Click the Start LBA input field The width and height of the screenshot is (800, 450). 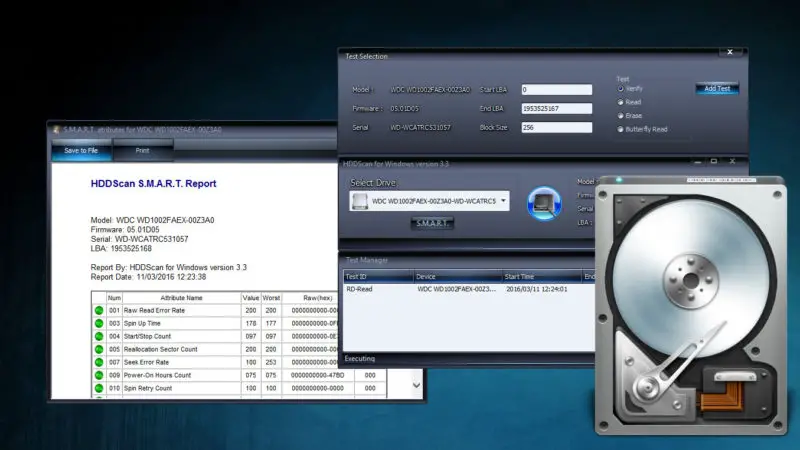pos(557,90)
